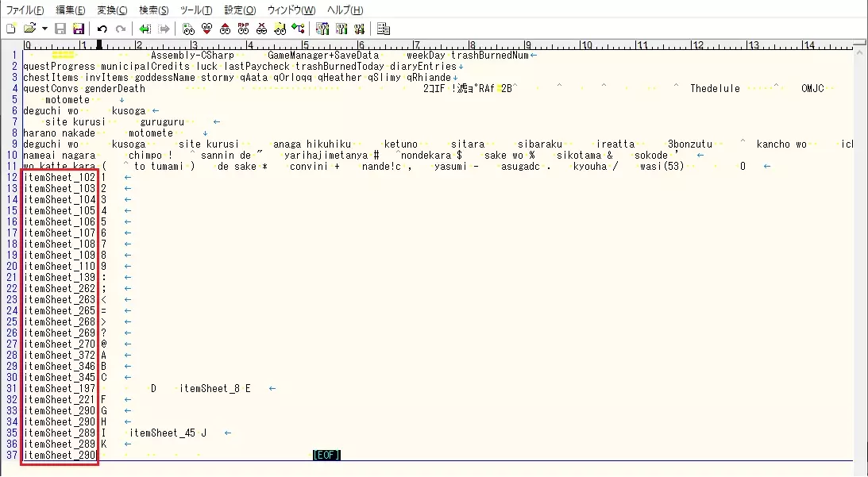The height and width of the screenshot is (477, 868).
Task: Click 'itemSheet_221' on line 32
Action: (60, 399)
